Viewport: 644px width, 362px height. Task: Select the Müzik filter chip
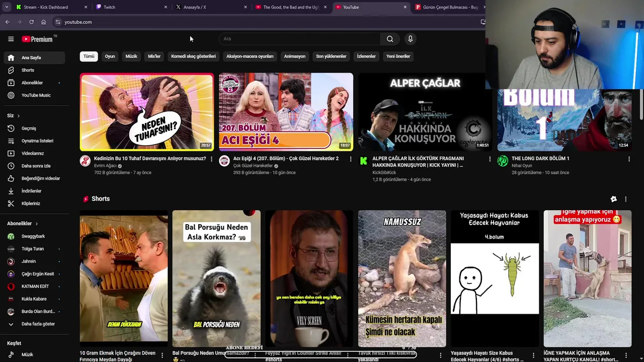pyautogui.click(x=131, y=56)
